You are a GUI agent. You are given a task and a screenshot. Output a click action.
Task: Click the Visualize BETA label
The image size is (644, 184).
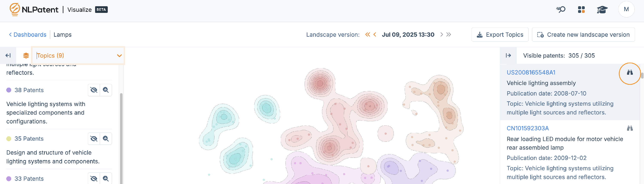87,9
